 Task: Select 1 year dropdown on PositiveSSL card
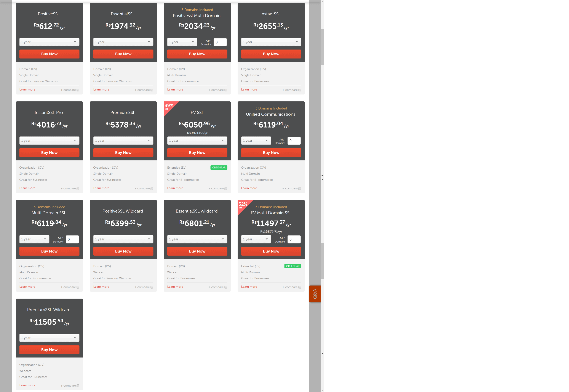click(x=49, y=42)
